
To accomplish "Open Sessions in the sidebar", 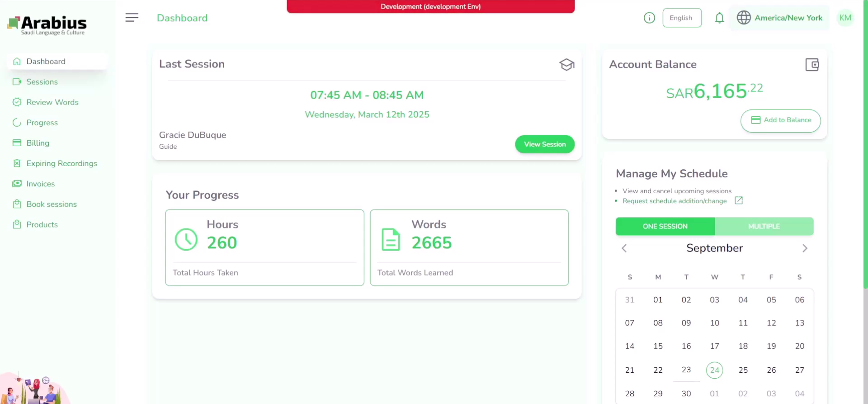I will click(42, 82).
